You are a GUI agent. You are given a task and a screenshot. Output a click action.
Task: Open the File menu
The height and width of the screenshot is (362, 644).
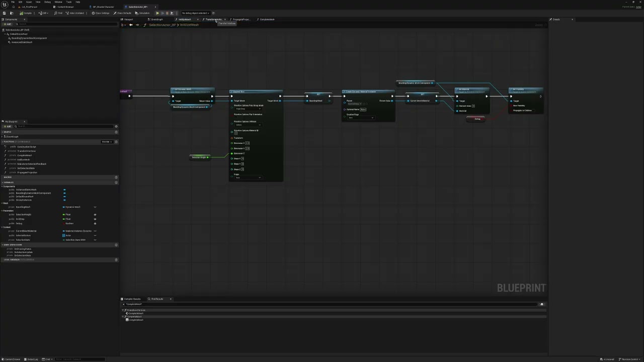13,2
